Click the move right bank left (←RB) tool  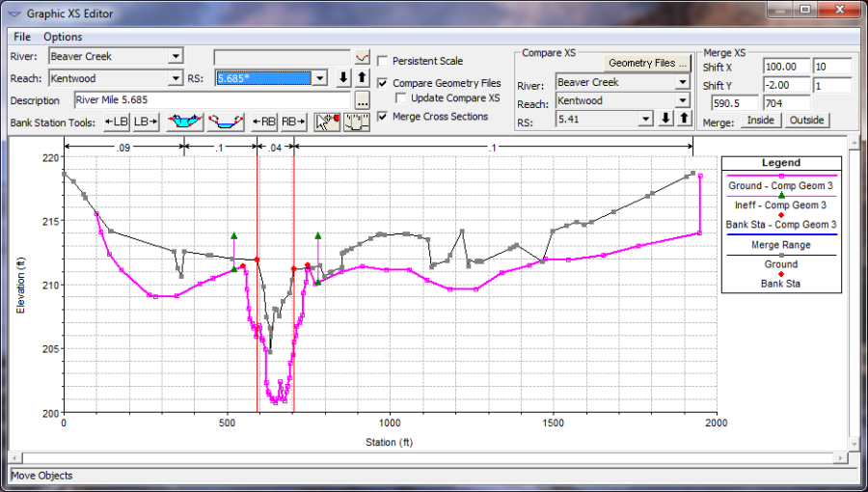pos(263,123)
